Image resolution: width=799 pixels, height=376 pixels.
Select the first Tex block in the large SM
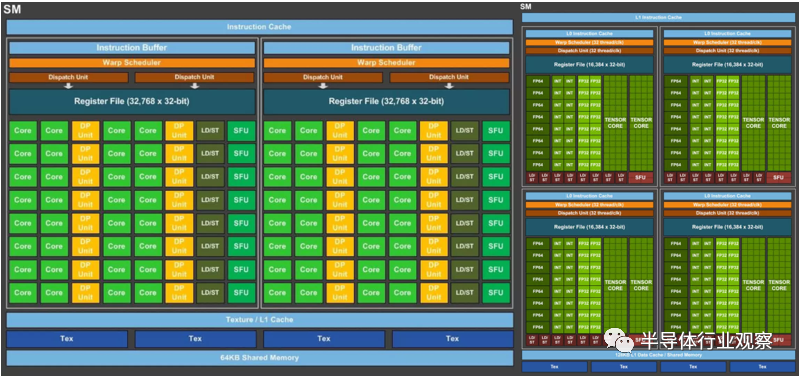coord(67,339)
